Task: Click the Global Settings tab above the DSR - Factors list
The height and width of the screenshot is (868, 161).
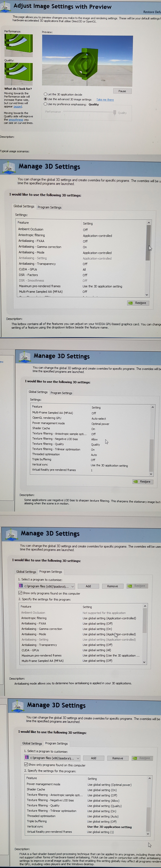Action: tap(24, 206)
